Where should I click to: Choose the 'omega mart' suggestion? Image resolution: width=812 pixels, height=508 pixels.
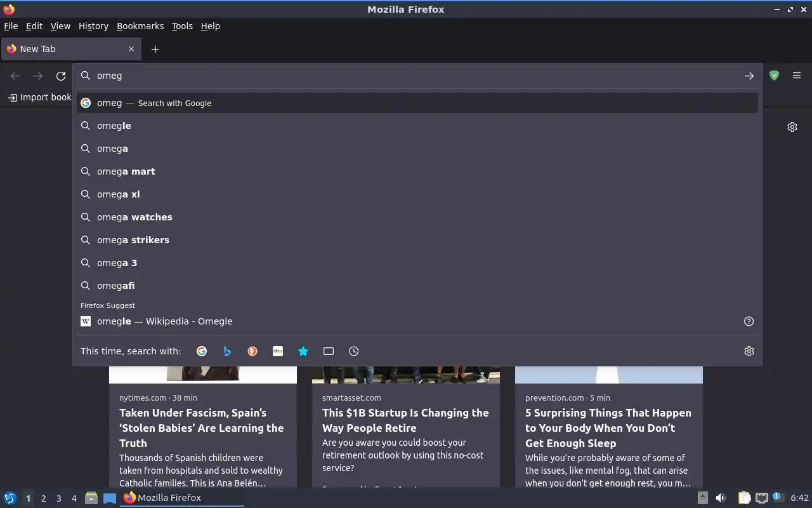tap(417, 171)
